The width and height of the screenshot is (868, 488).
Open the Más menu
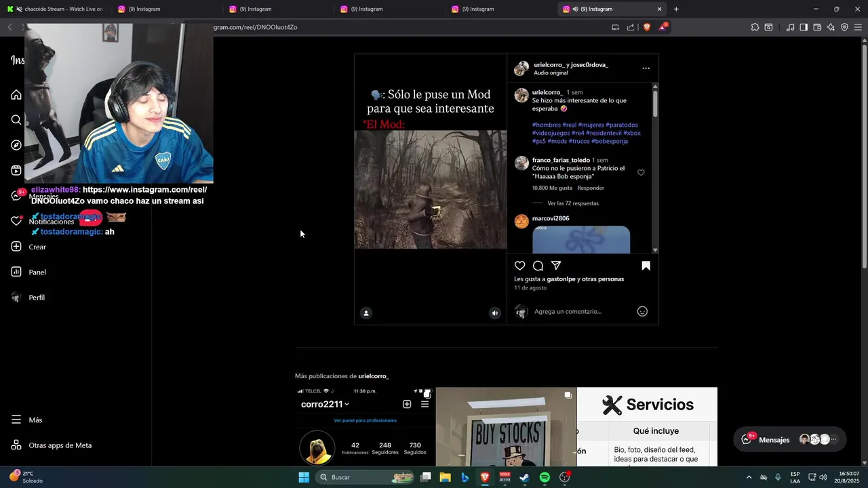[x=26, y=420]
